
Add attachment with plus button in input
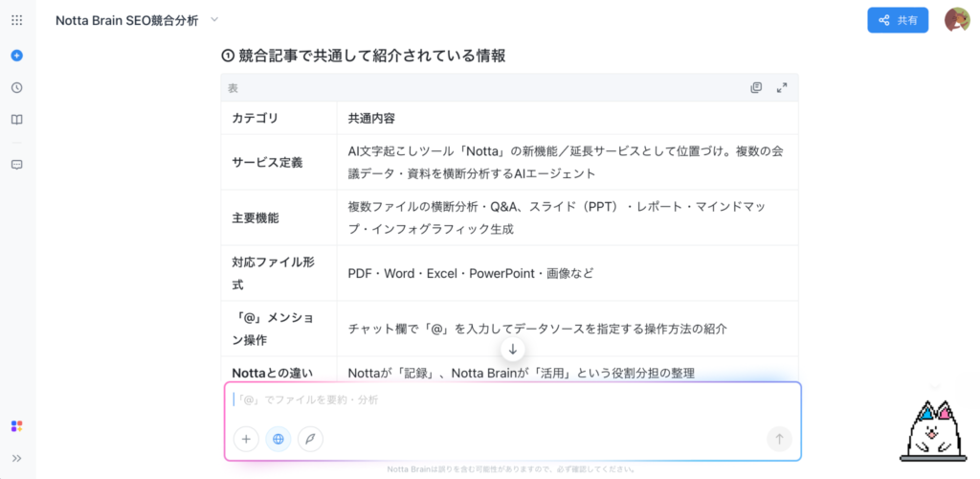(246, 439)
